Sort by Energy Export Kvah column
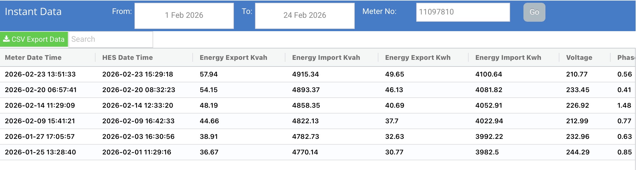 point(233,58)
